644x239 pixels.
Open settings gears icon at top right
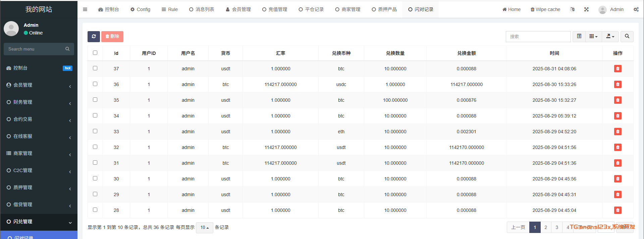(636, 9)
